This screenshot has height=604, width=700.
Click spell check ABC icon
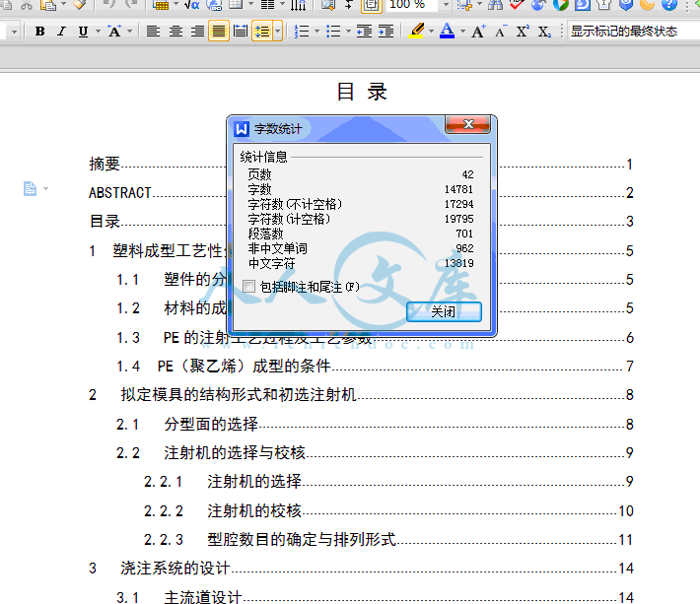point(517,5)
